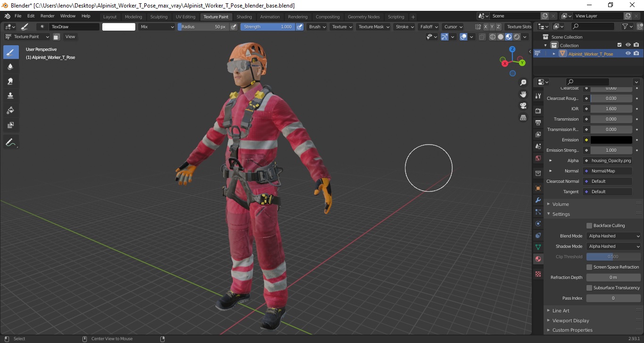The height and width of the screenshot is (343, 644).
Task: Disable Alpinist_Worker_T_Pose in renders
Action: coord(636,54)
